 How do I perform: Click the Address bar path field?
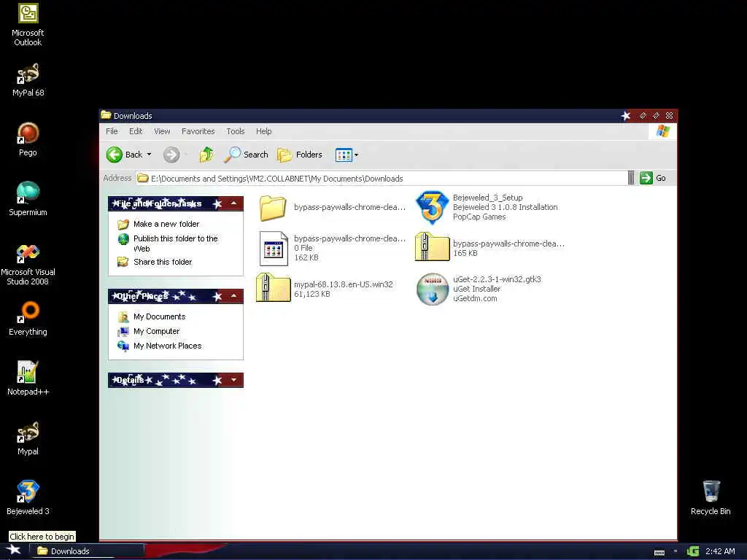[381, 178]
